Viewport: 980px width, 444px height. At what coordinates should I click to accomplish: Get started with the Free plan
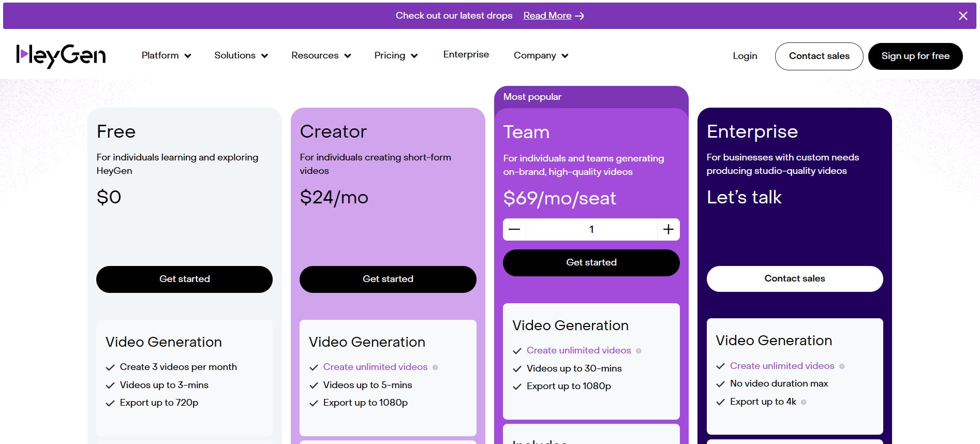point(184,279)
